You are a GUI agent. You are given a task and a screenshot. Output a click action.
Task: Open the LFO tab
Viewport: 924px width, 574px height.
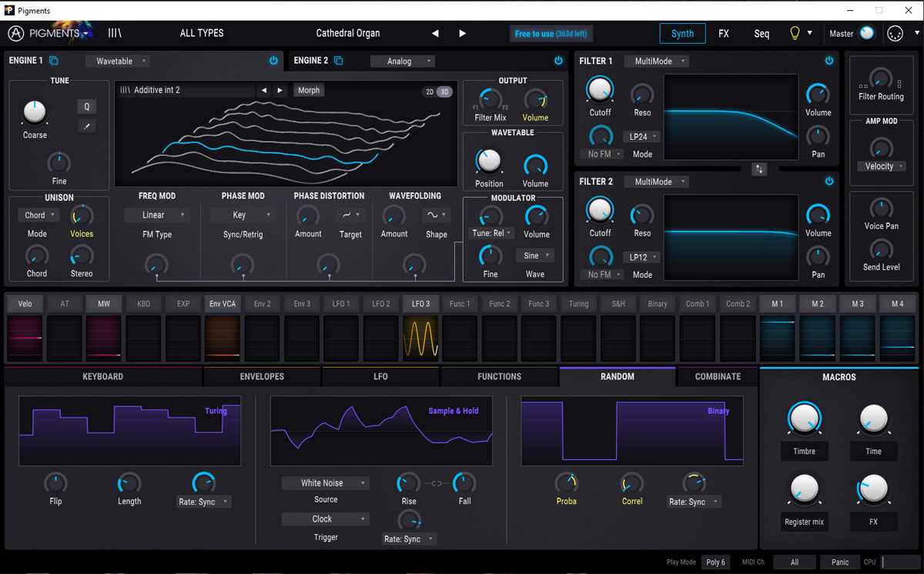[x=381, y=377]
